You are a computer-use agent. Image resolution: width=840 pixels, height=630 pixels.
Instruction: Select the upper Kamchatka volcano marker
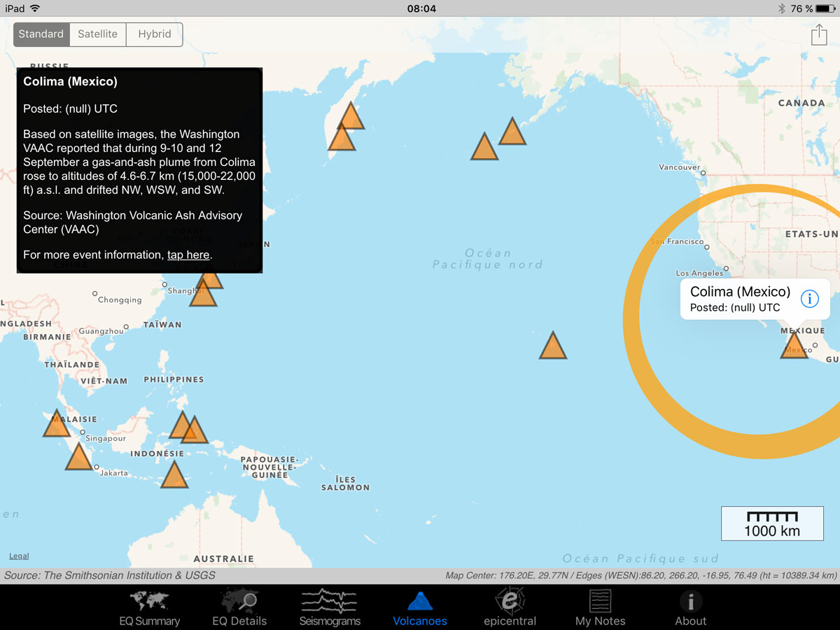pyautogui.click(x=351, y=116)
